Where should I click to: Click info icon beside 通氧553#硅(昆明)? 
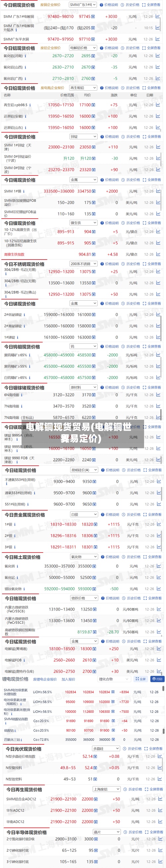[x=35, y=493]
